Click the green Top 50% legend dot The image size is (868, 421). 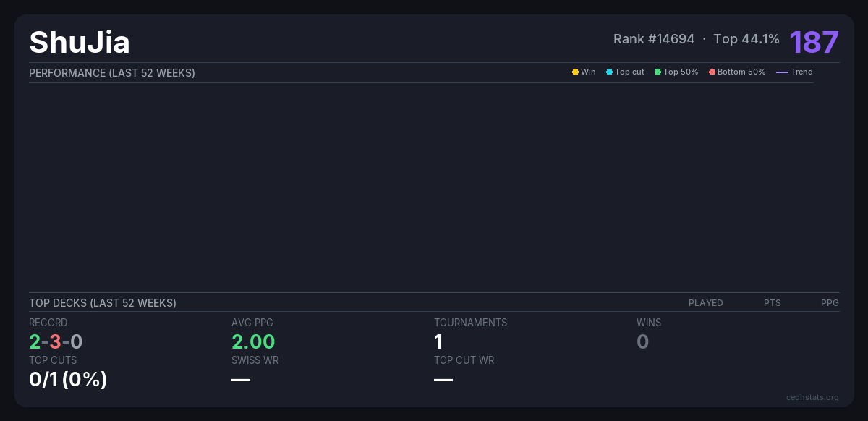tap(658, 72)
